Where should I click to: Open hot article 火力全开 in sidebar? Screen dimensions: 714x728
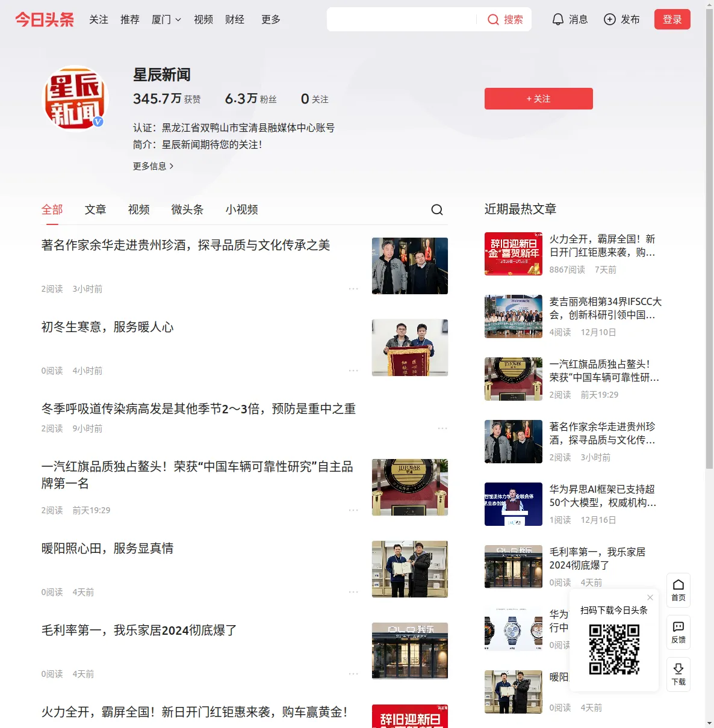tap(603, 246)
